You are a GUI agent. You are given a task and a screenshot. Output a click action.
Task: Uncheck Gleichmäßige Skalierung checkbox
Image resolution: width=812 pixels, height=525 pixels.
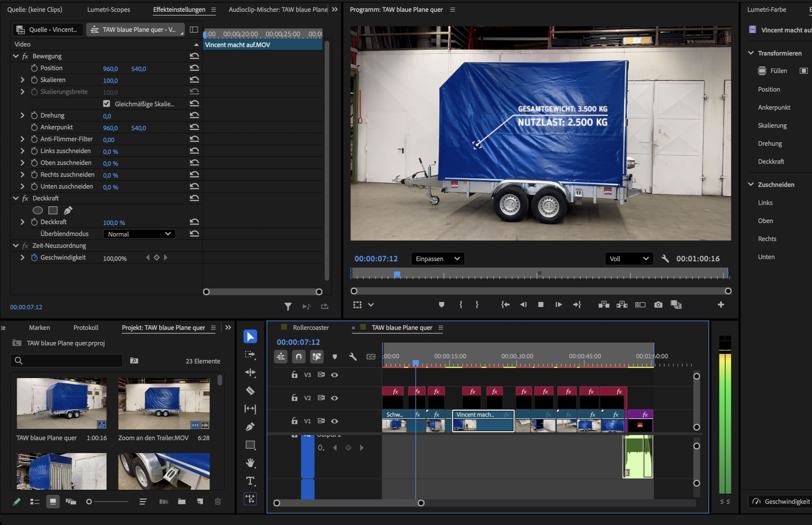click(x=107, y=104)
